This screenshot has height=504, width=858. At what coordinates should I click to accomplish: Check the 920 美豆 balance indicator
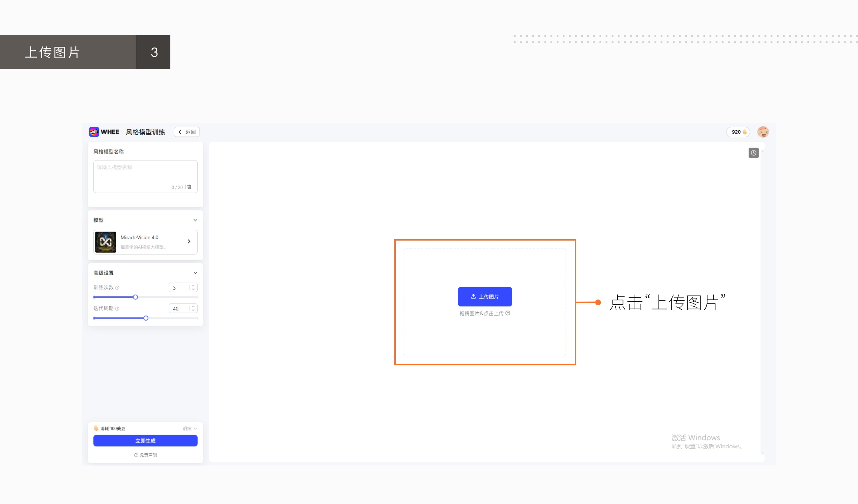[738, 132]
